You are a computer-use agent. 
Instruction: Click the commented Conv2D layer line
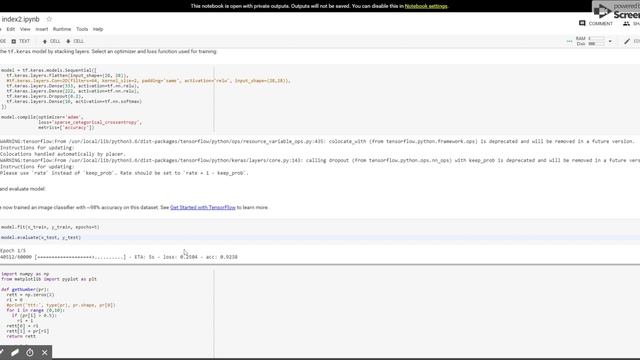148,81
